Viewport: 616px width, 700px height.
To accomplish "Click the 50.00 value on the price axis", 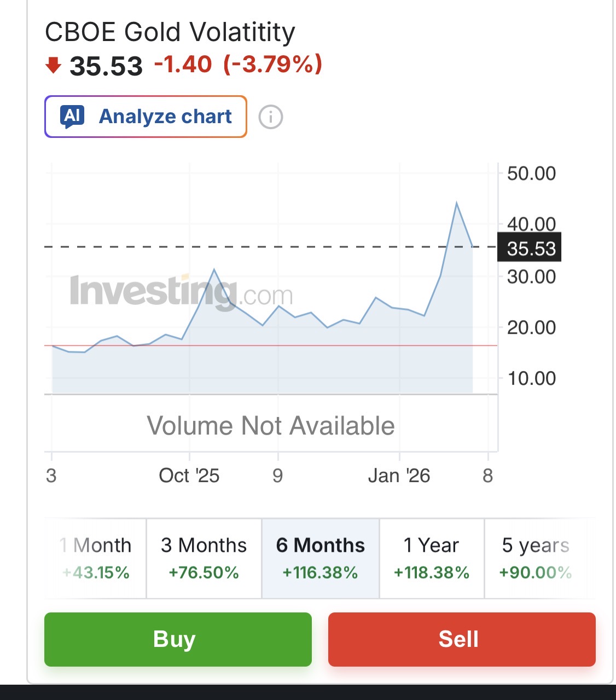I will pos(531,173).
